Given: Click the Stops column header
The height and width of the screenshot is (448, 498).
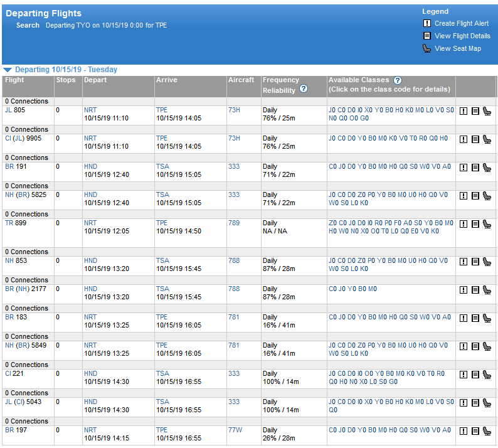Looking at the screenshot, I should [66, 80].
